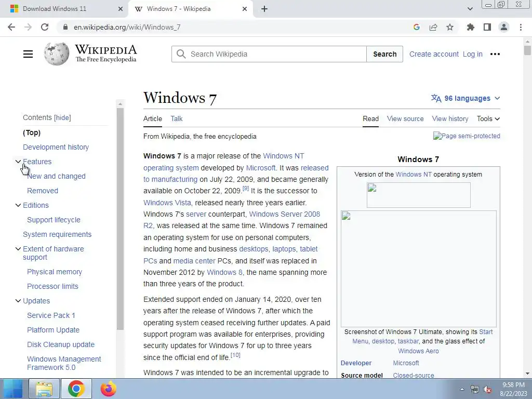Collapse the Features contents section
532x399 pixels.
(18, 162)
